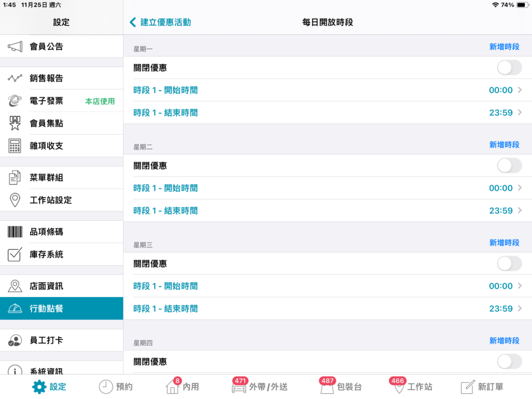Viewport: 532px width, 399px height.
Task: Toggle 關閉優惠 switch for 星期四
Action: (x=509, y=362)
